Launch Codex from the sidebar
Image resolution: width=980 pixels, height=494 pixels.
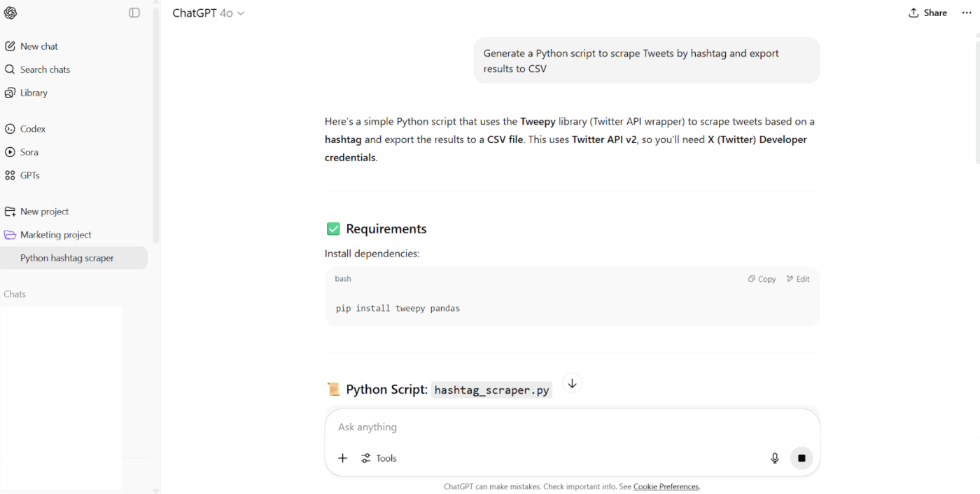pos(33,128)
